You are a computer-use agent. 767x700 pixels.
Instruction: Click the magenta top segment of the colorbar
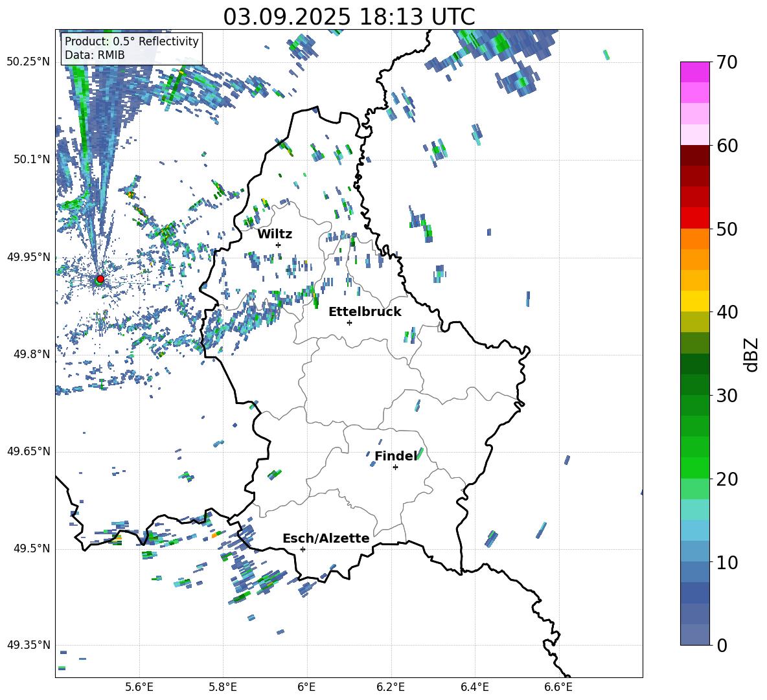(694, 72)
